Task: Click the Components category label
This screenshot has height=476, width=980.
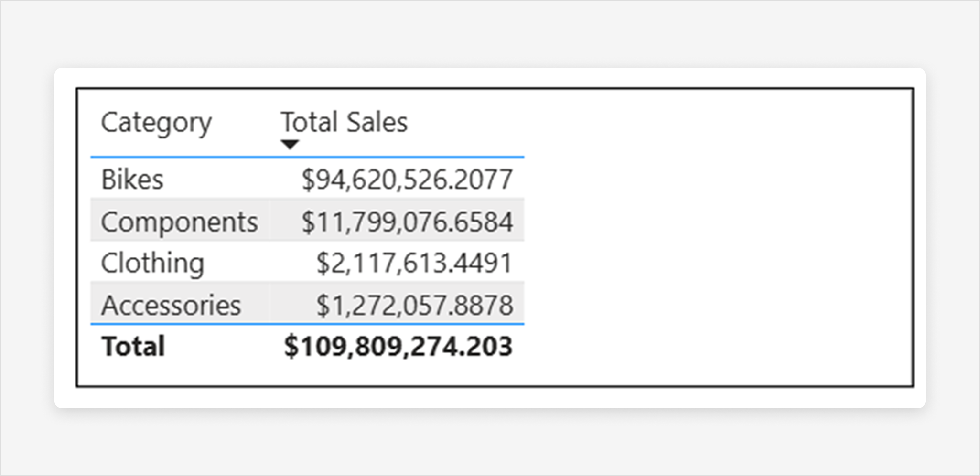Action: tap(179, 221)
